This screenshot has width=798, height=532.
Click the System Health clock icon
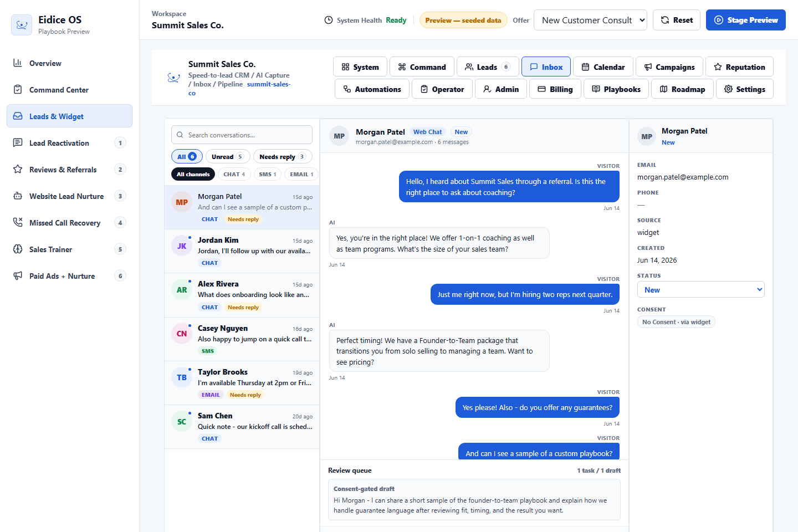[329, 21]
